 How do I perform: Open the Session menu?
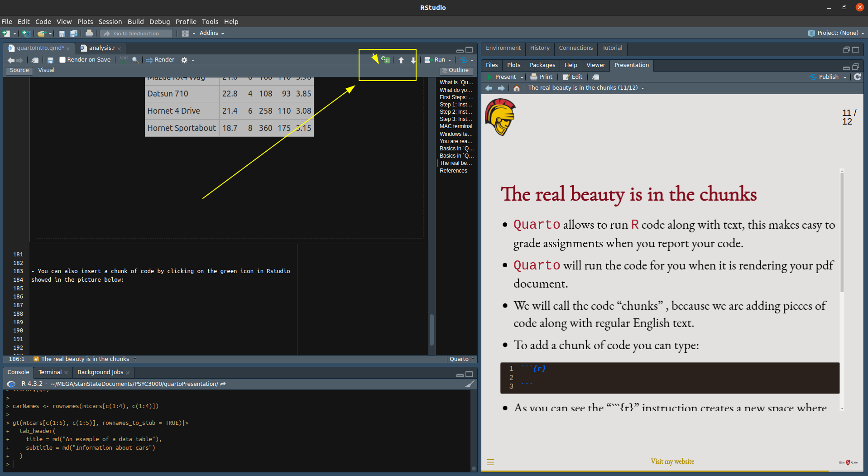[110, 22]
